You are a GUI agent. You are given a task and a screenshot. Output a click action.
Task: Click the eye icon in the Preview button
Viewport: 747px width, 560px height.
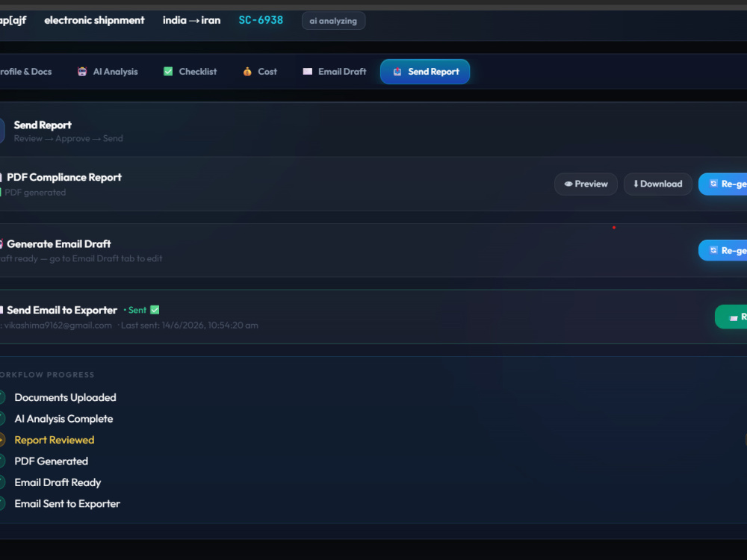tap(568, 184)
